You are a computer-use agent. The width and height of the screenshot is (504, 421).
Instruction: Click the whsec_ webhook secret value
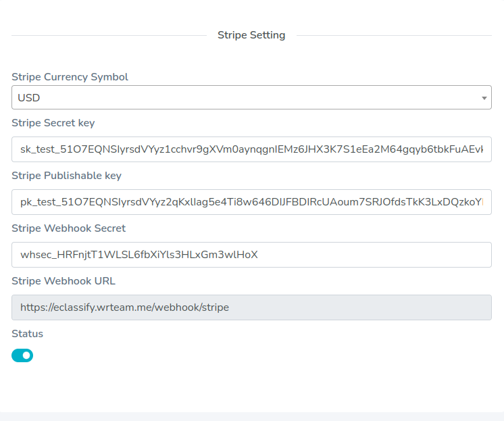point(139,255)
